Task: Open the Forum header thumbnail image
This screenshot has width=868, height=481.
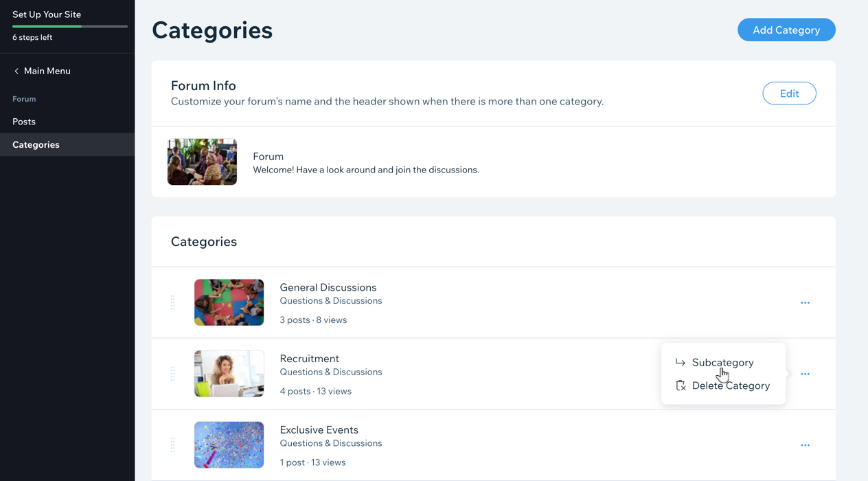Action: coord(202,161)
